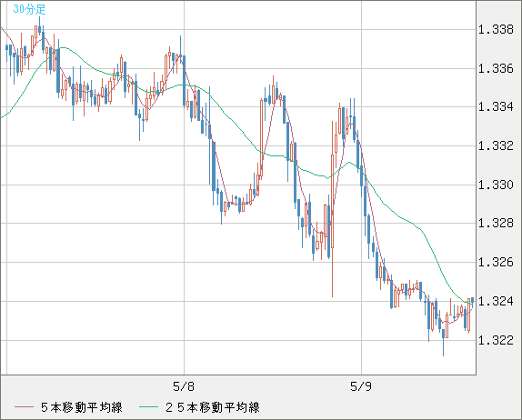Screen dimensions: 522x420
Task: Click the green 25-period moving average legend line
Action: pyautogui.click(x=148, y=407)
